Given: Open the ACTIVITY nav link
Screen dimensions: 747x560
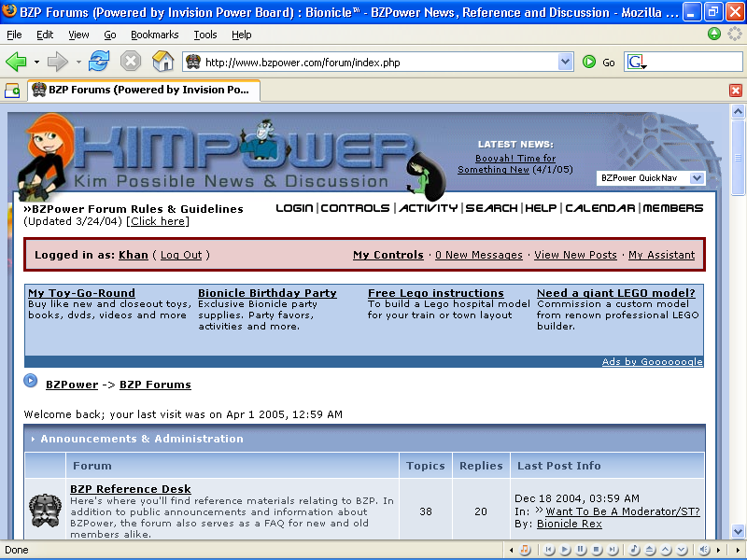Looking at the screenshot, I should [428, 208].
